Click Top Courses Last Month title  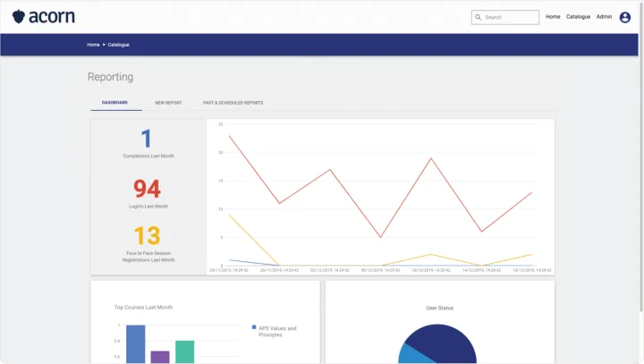(x=143, y=308)
